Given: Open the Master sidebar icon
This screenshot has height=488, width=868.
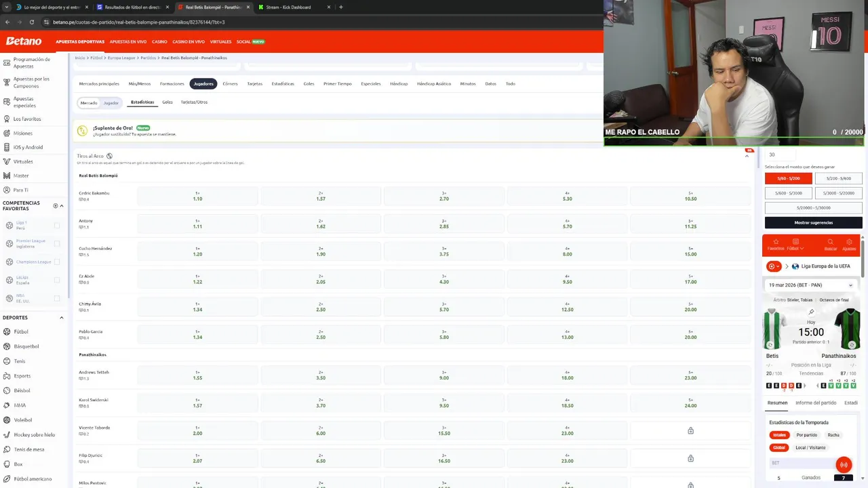Looking at the screenshot, I should [6, 176].
